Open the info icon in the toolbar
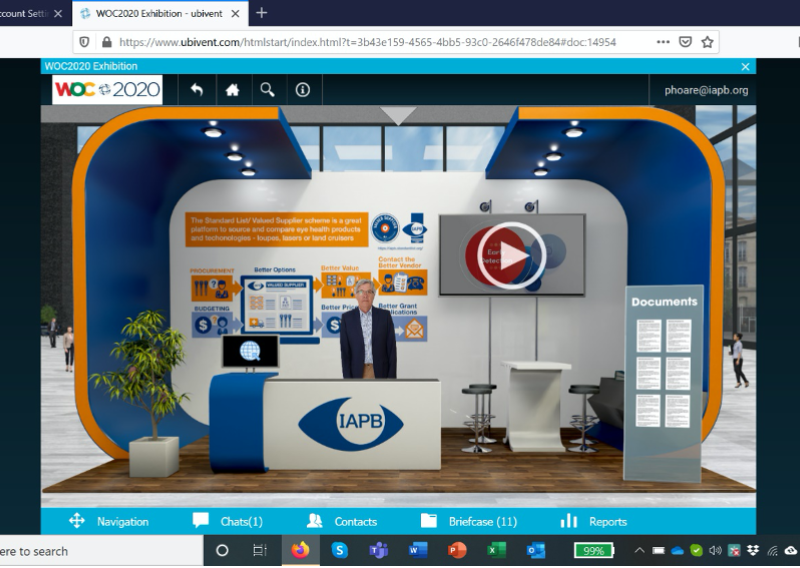Screen dimensions: 800x568 (303, 90)
